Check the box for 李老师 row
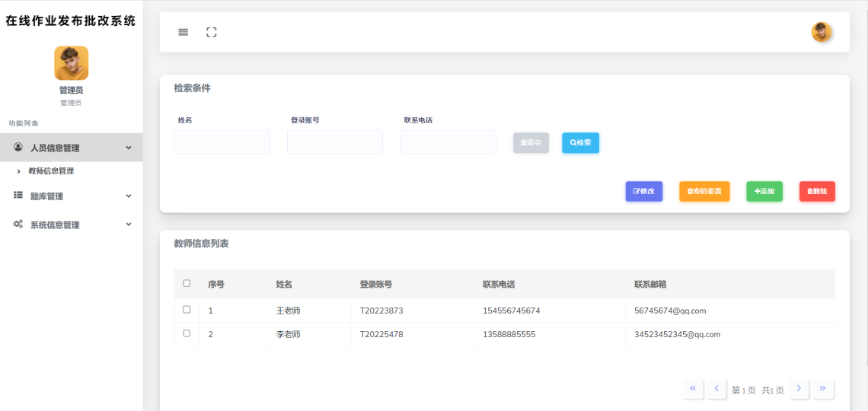The height and width of the screenshot is (411, 868). click(187, 333)
